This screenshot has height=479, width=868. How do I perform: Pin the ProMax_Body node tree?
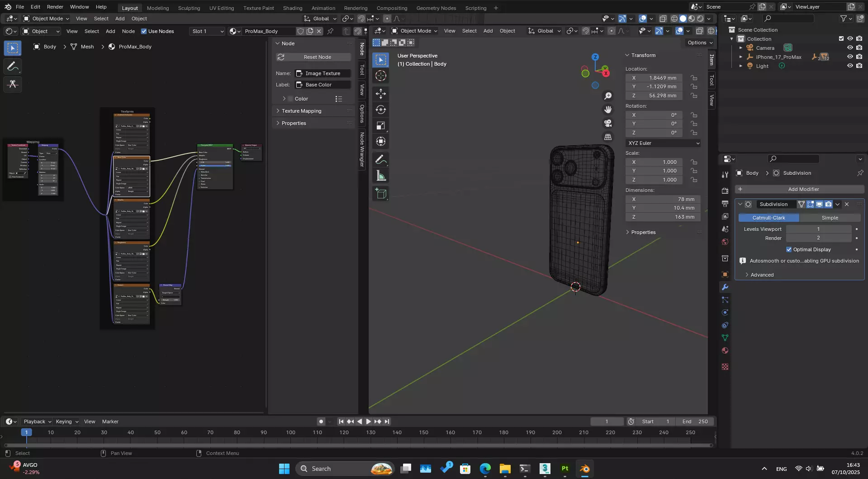(330, 31)
